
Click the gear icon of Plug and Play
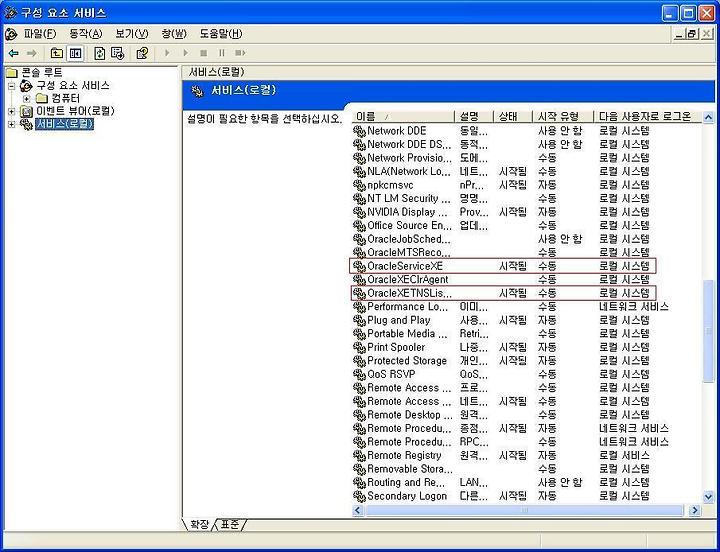coord(359,321)
